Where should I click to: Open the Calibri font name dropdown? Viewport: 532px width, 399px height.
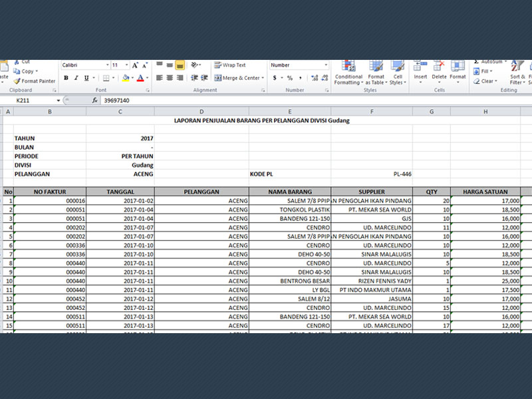coord(108,65)
